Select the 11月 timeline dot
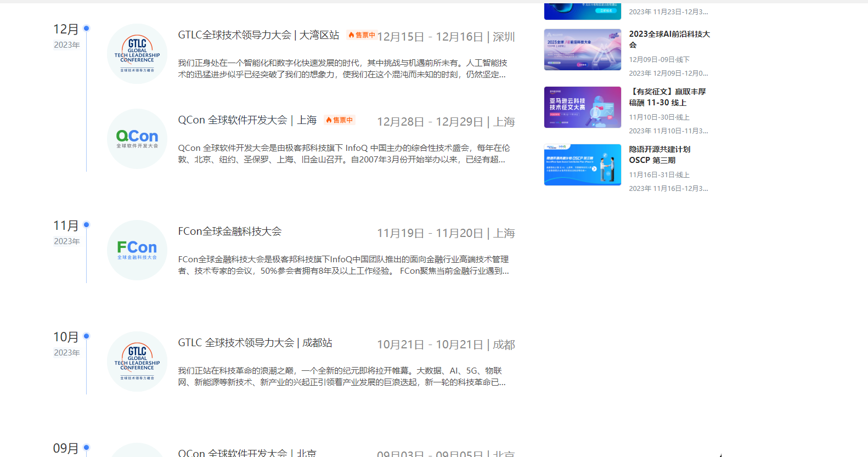The image size is (868, 457). tap(86, 225)
